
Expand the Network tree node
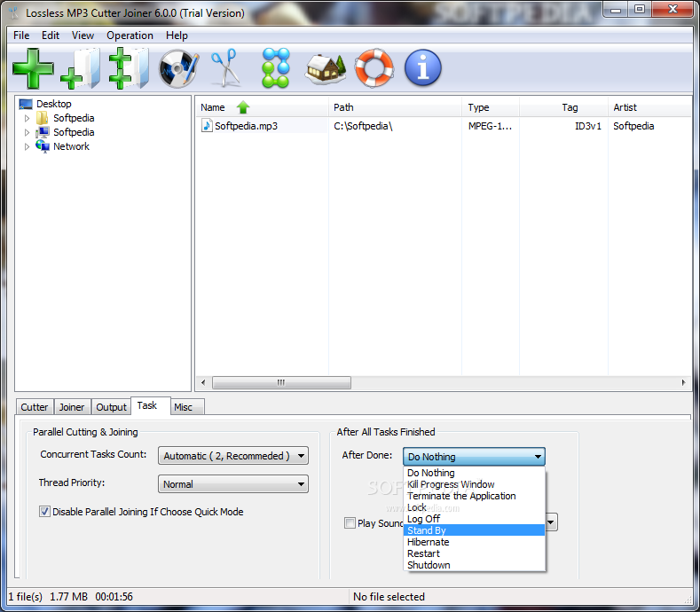tap(27, 147)
